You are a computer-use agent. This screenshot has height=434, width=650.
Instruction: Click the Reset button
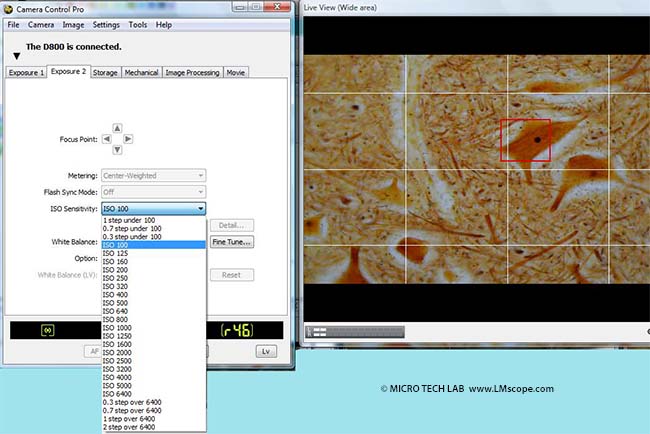pyautogui.click(x=232, y=275)
